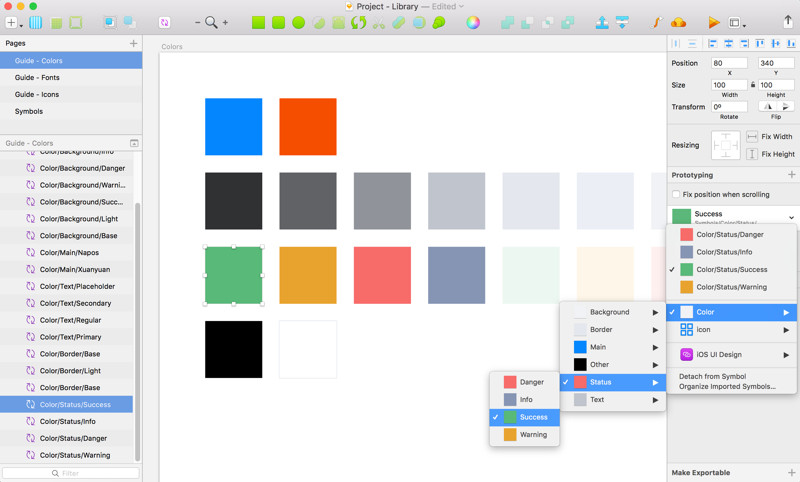Click the orange Preview play icon
The image size is (800, 482).
pos(714,22)
